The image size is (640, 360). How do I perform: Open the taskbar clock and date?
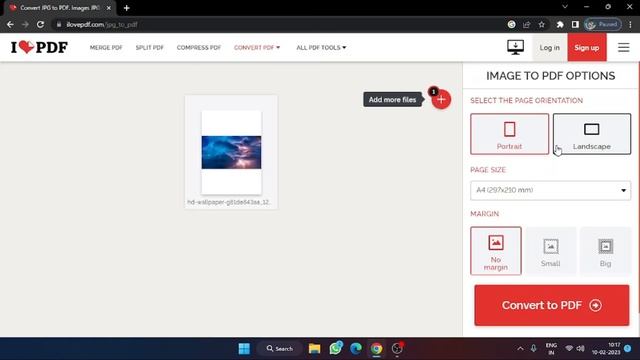tap(606, 349)
